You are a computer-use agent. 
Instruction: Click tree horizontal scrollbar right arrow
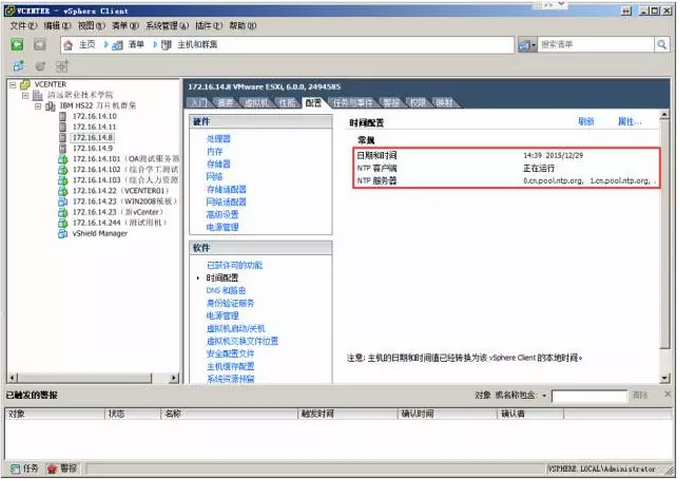[174, 378]
